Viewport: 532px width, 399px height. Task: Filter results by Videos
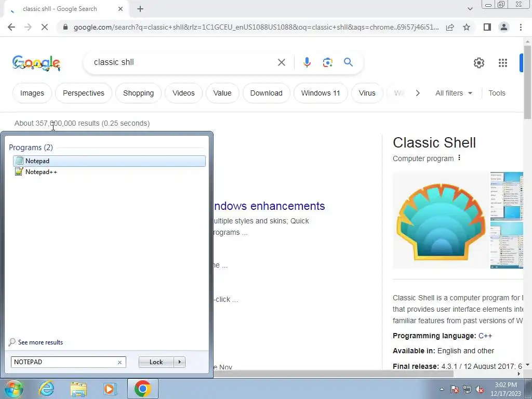coord(183,93)
